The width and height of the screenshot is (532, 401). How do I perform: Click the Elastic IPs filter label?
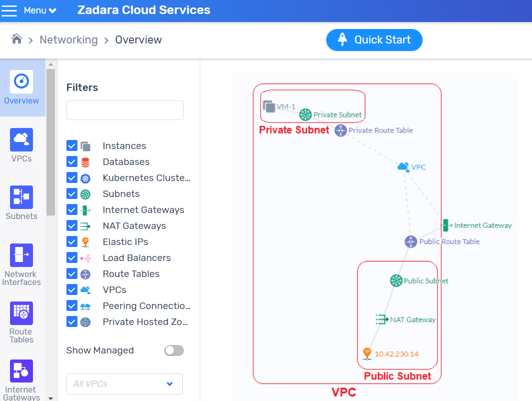(125, 242)
